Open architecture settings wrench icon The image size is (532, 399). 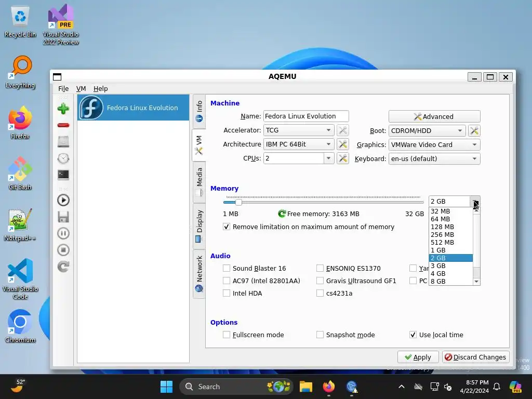click(x=343, y=144)
